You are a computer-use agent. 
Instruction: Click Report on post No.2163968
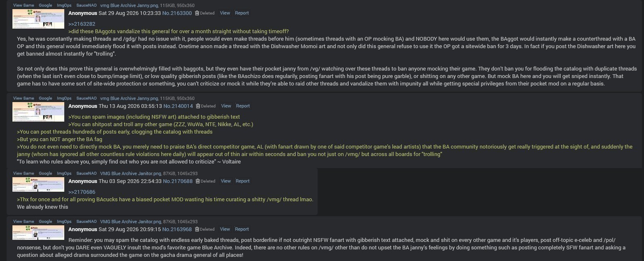[242, 229]
